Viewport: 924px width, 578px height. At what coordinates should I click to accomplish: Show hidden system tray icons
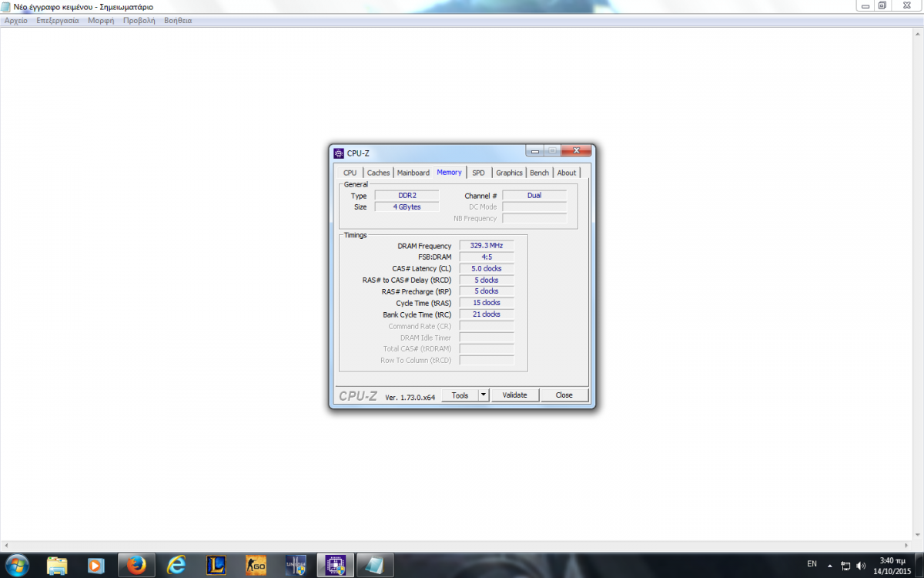830,565
